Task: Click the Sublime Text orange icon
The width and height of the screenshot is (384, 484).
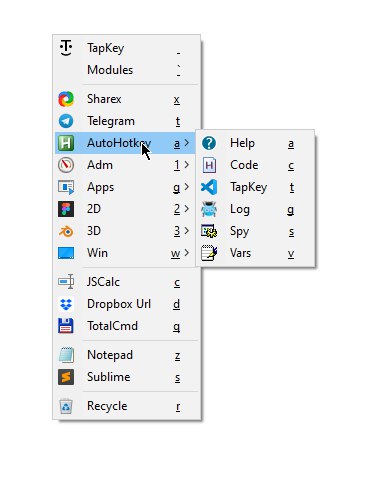Action: tap(66, 377)
